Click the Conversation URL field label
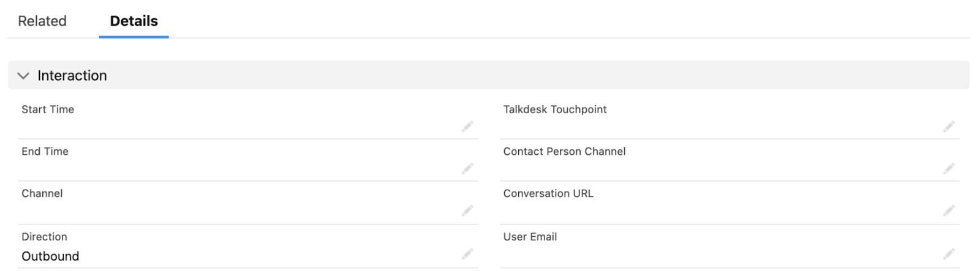This screenshot has height=271, width=980. (x=548, y=193)
